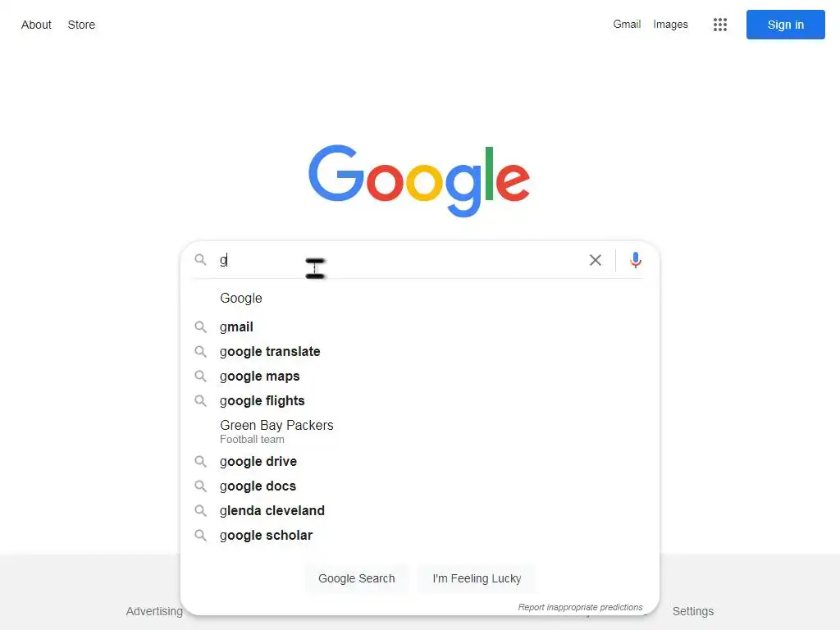This screenshot has width=840, height=630.
Task: Open the Images link
Action: coord(670,25)
